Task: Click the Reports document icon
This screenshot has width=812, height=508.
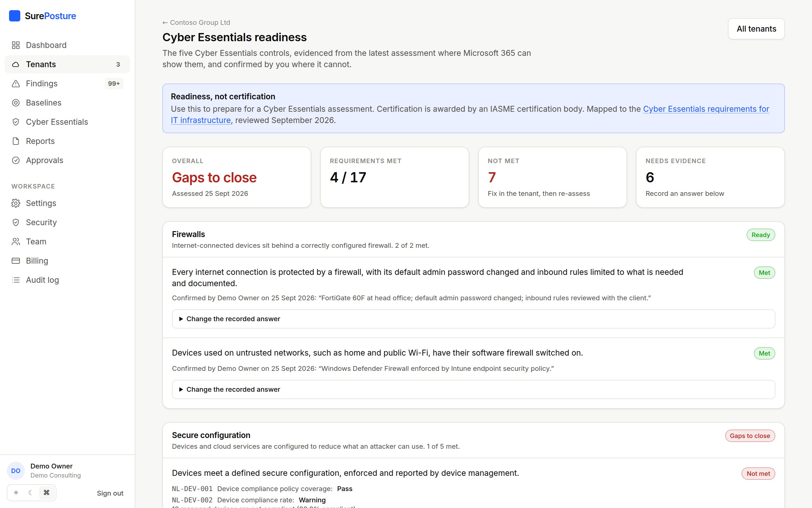Action: pyautogui.click(x=16, y=141)
